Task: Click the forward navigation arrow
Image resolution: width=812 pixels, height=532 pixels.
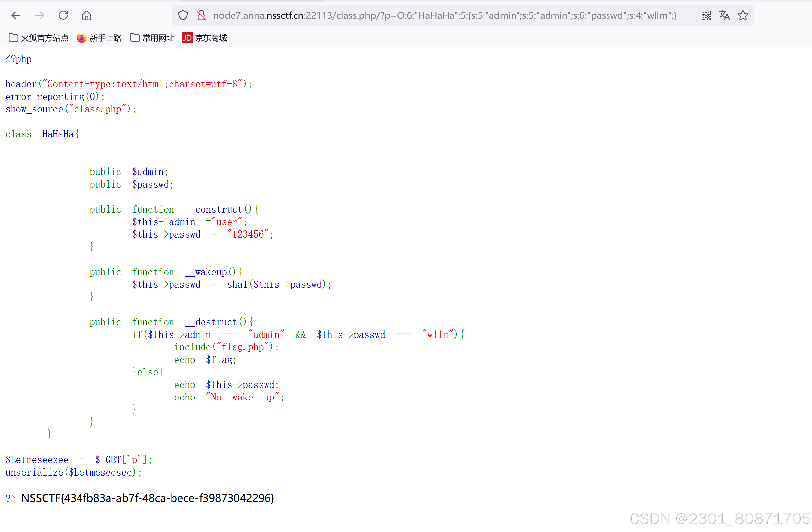Action: click(x=40, y=15)
